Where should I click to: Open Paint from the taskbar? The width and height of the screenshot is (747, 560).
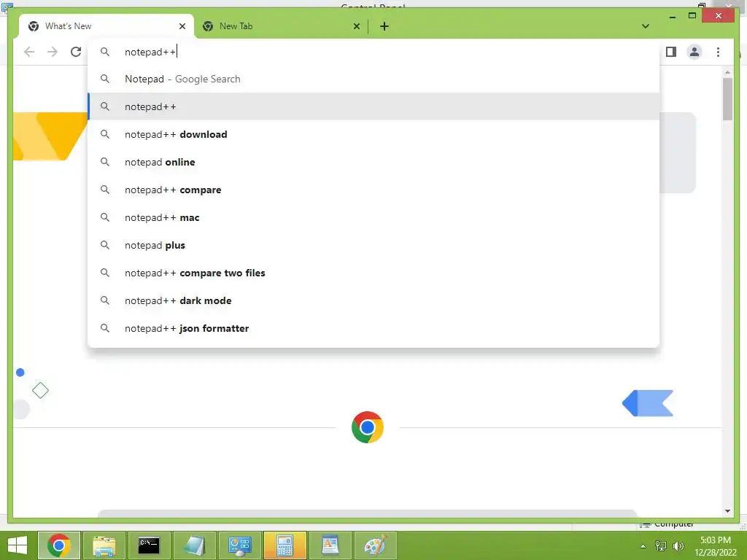(x=376, y=545)
